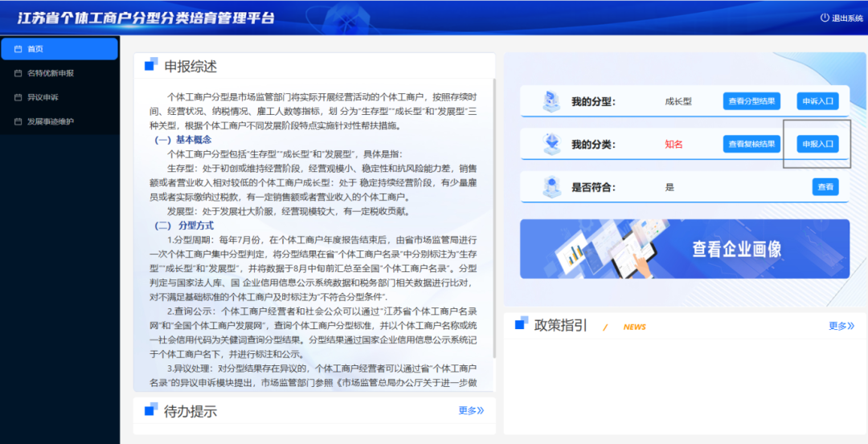Click the 政策指引 panel title
The image size is (868, 444).
[560, 325]
